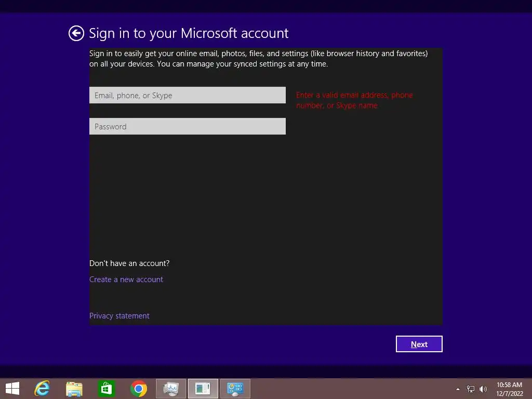Show hidden system tray icons
532x399 pixels.
(x=458, y=389)
